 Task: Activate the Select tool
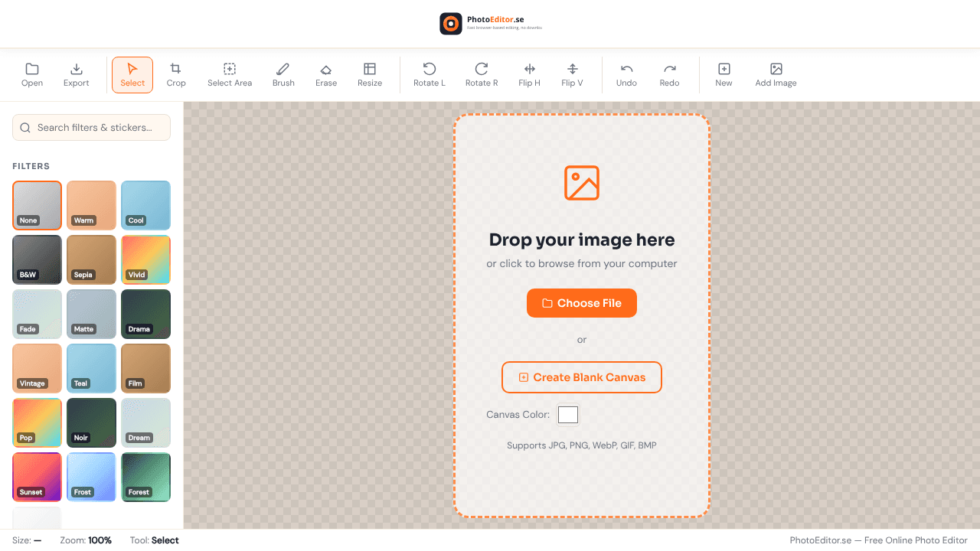click(x=132, y=75)
